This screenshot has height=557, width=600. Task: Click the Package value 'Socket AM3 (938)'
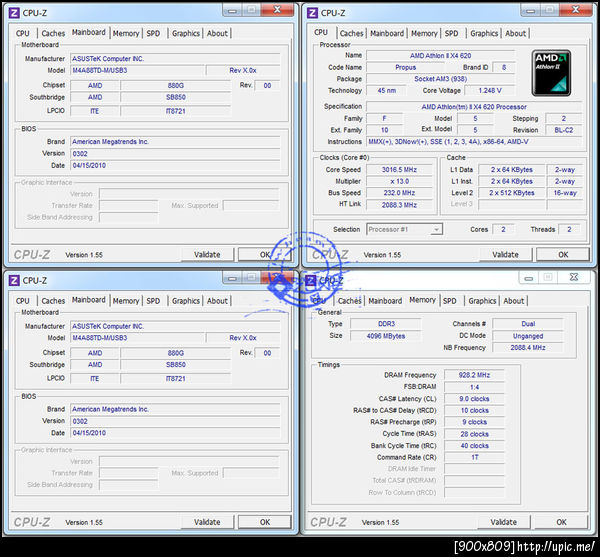click(440, 79)
